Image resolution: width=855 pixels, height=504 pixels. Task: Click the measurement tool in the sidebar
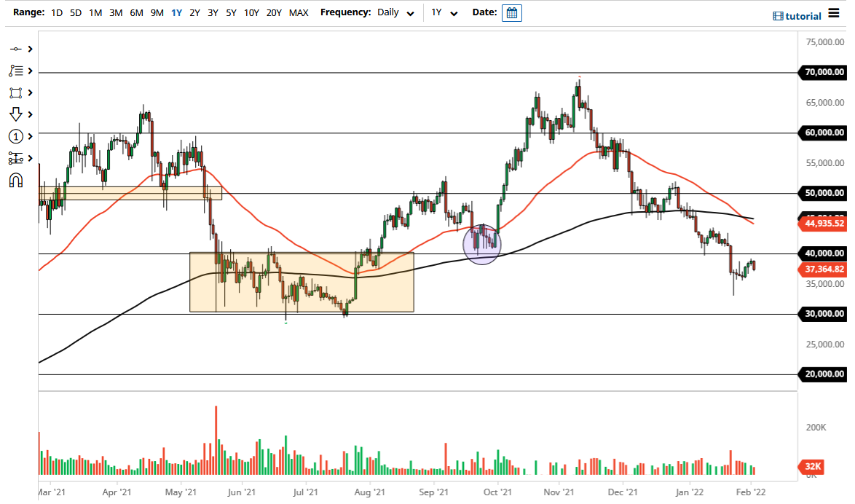click(16, 157)
